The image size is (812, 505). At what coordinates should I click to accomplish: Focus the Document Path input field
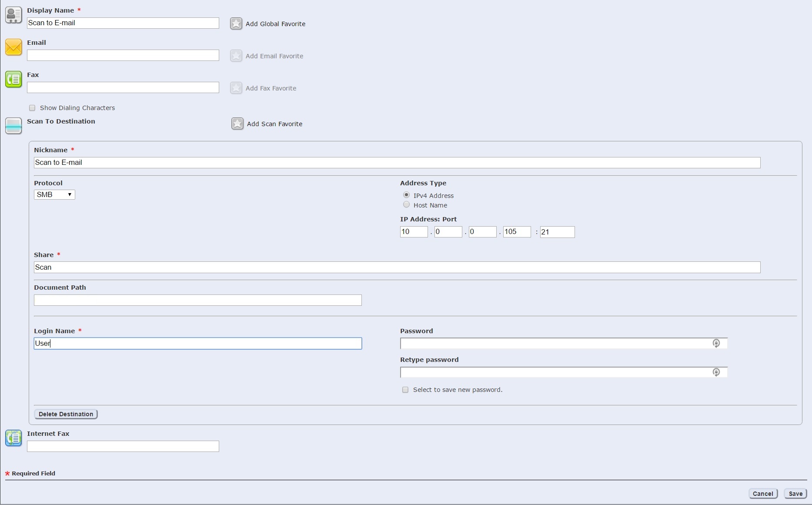pos(197,300)
